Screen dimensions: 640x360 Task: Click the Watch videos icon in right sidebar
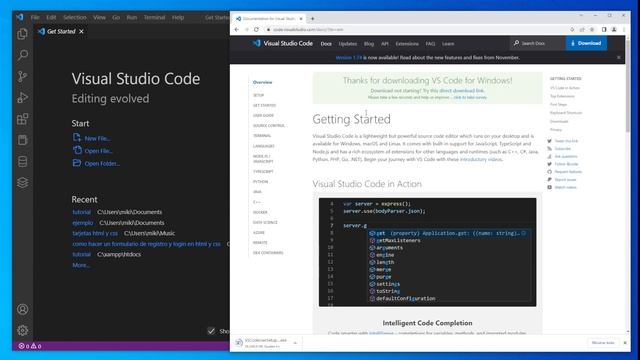pyautogui.click(x=549, y=187)
